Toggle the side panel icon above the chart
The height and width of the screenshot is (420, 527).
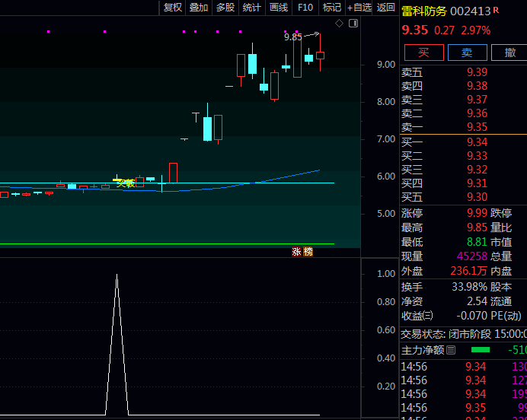[x=353, y=23]
